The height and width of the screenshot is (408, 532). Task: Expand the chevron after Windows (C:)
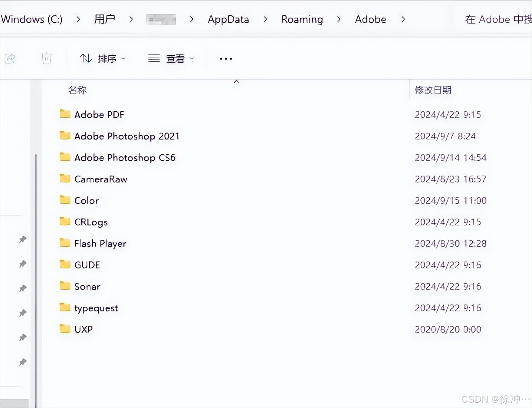(78, 19)
